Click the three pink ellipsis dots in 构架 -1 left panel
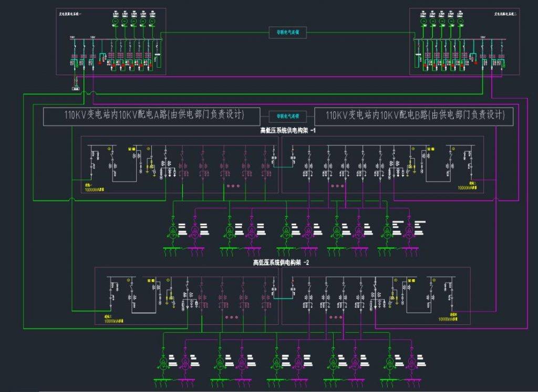538x392 pixels. pos(233,186)
